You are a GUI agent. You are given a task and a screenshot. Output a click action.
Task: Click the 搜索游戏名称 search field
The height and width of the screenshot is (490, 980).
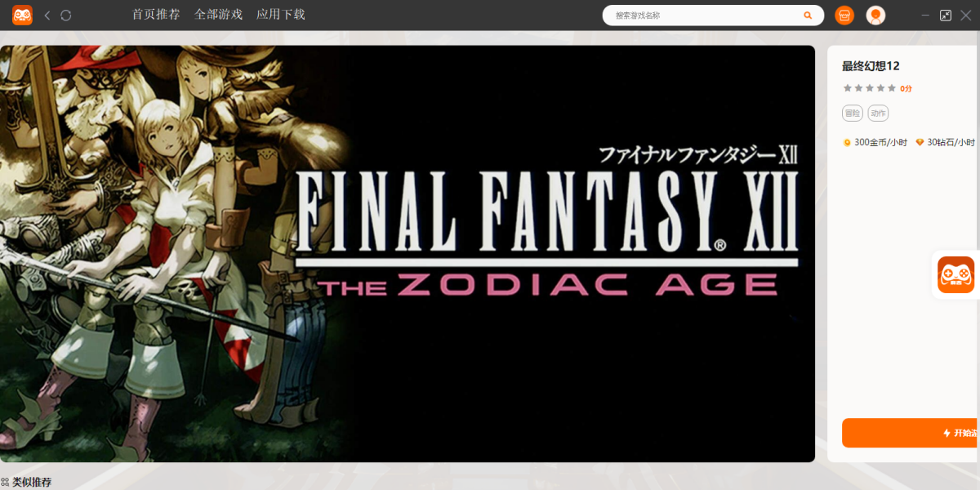[x=702, y=16]
